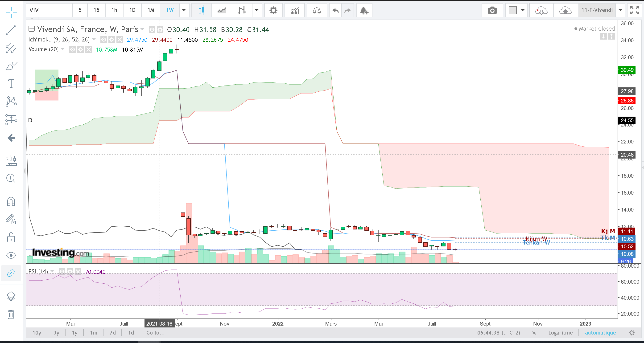This screenshot has height=343, width=644.
Task: Select the trend line drawing tool
Action: pyautogui.click(x=11, y=30)
